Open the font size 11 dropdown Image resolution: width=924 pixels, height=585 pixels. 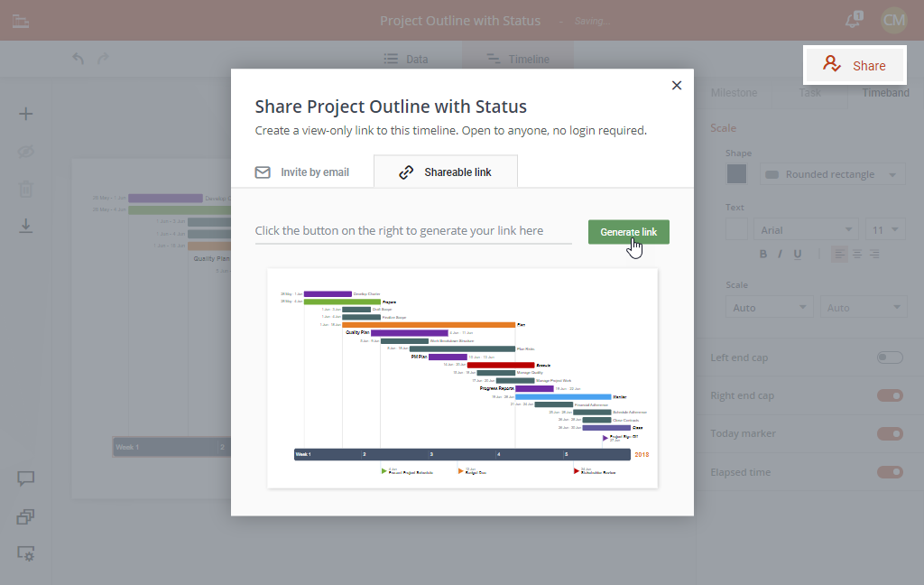coord(885,229)
